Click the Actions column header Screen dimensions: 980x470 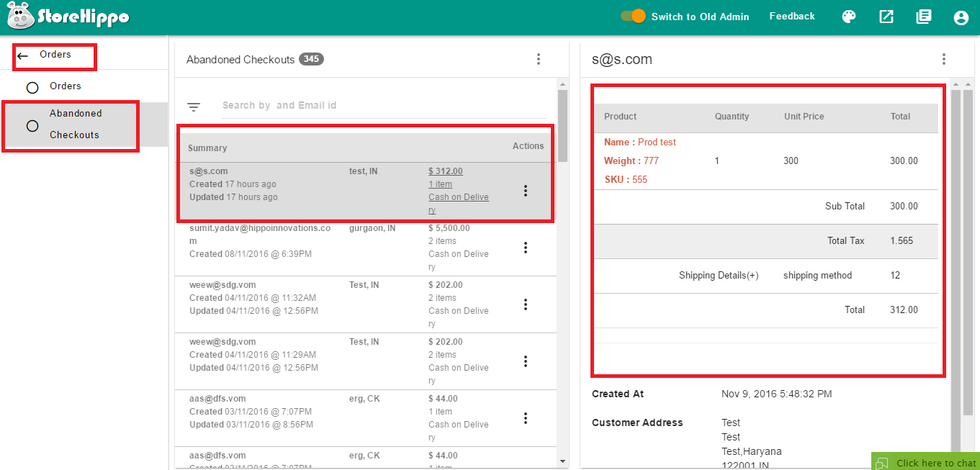529,146
